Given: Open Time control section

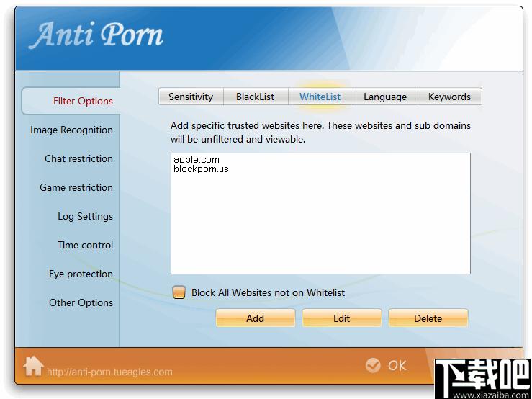Looking at the screenshot, I should (85, 245).
